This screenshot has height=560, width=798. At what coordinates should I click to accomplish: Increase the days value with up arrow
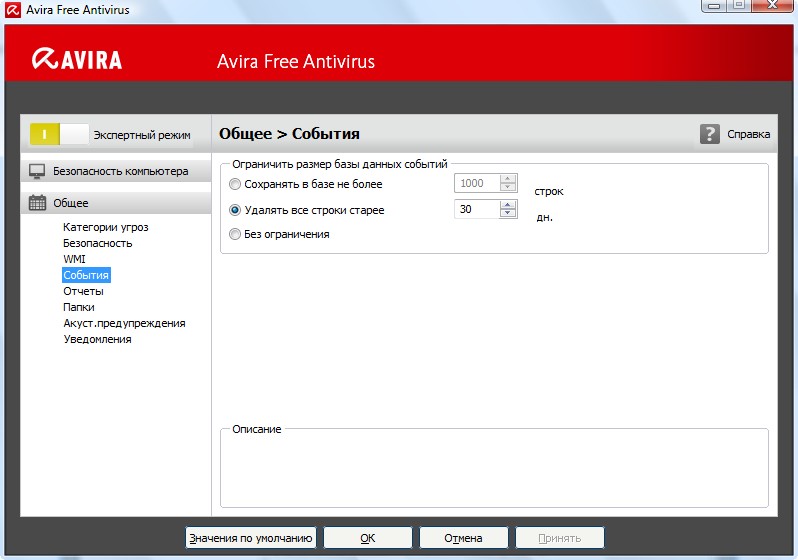click(507, 205)
